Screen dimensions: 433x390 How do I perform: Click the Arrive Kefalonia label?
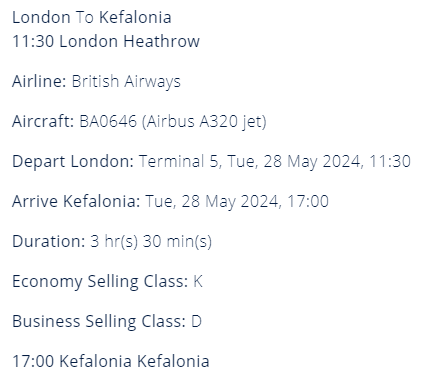point(76,201)
